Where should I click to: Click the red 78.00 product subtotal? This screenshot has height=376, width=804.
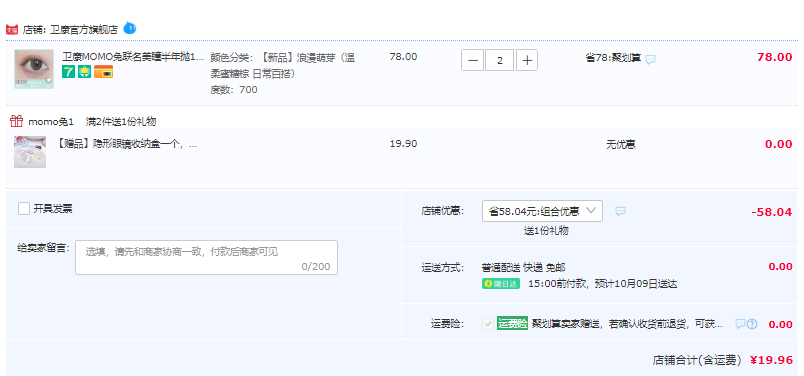[775, 57]
